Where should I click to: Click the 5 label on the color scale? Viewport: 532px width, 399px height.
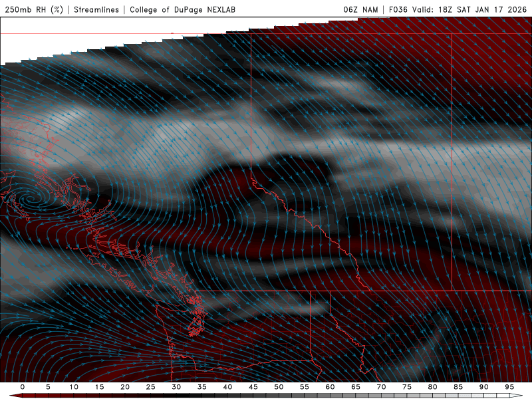coord(48,387)
